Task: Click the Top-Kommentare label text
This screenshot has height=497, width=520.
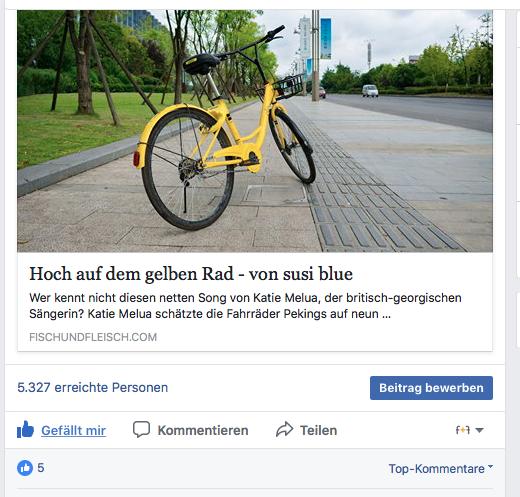Action: pos(437,469)
